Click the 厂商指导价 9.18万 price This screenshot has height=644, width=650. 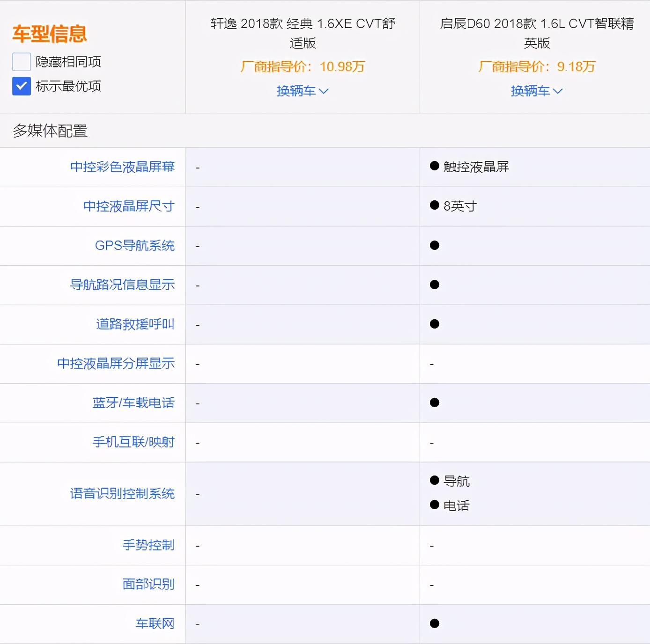[x=537, y=66]
